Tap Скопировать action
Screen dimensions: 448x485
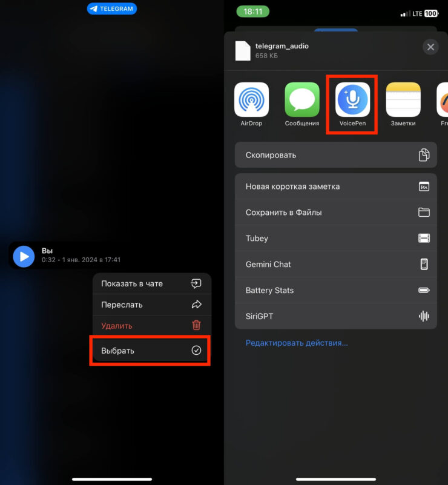coord(336,155)
